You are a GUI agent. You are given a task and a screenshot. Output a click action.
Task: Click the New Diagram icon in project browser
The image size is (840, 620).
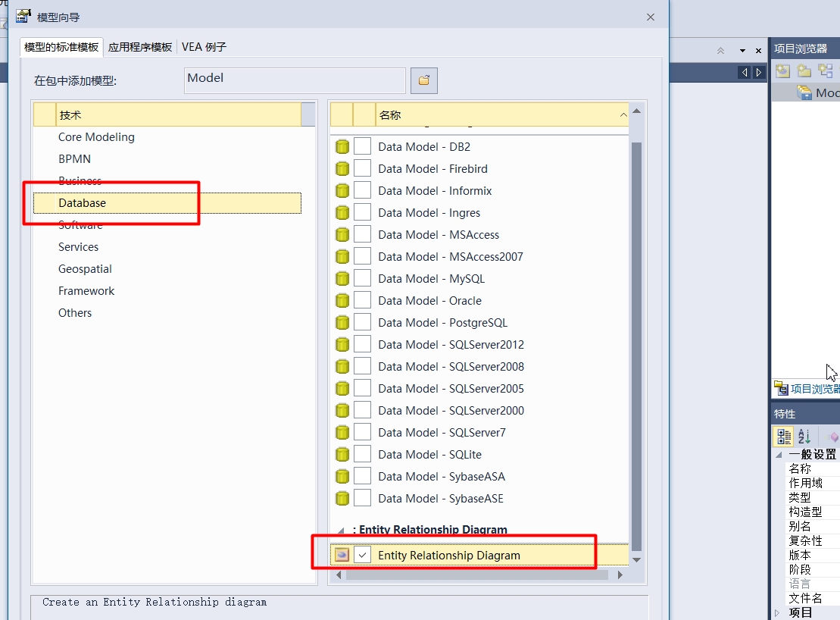point(825,70)
